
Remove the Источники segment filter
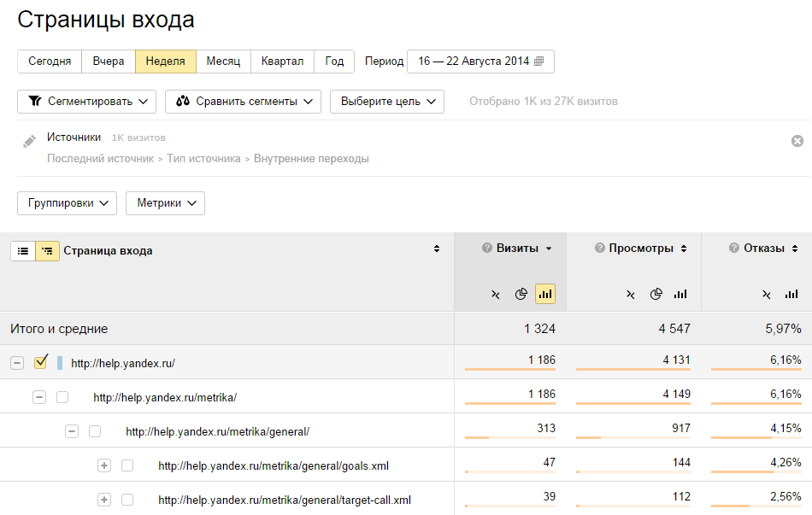tap(797, 141)
